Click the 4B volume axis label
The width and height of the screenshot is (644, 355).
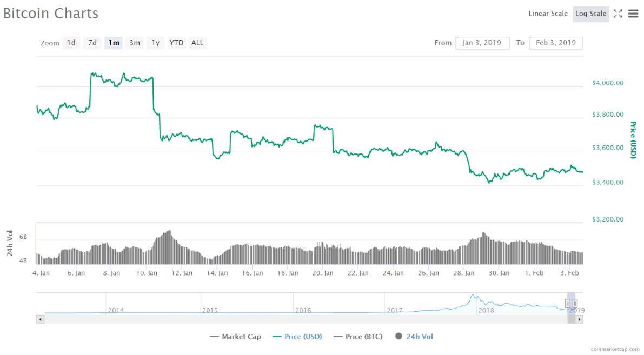pyautogui.click(x=23, y=260)
